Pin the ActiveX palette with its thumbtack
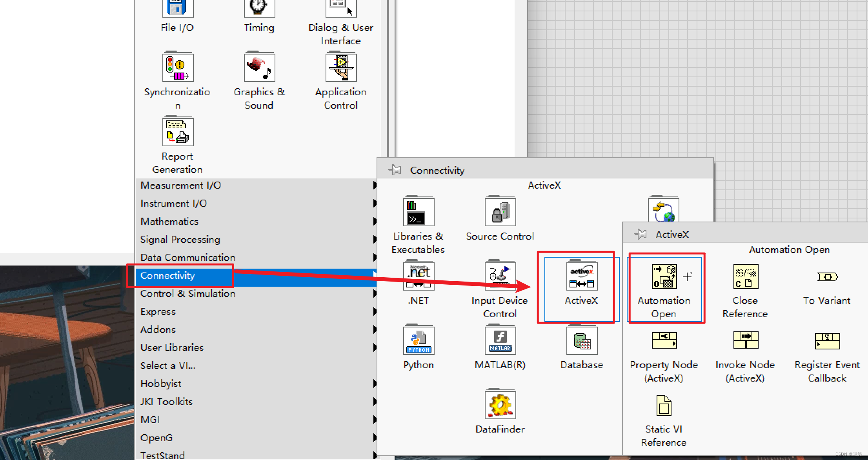Image resolution: width=868 pixels, height=460 pixels. tap(641, 234)
